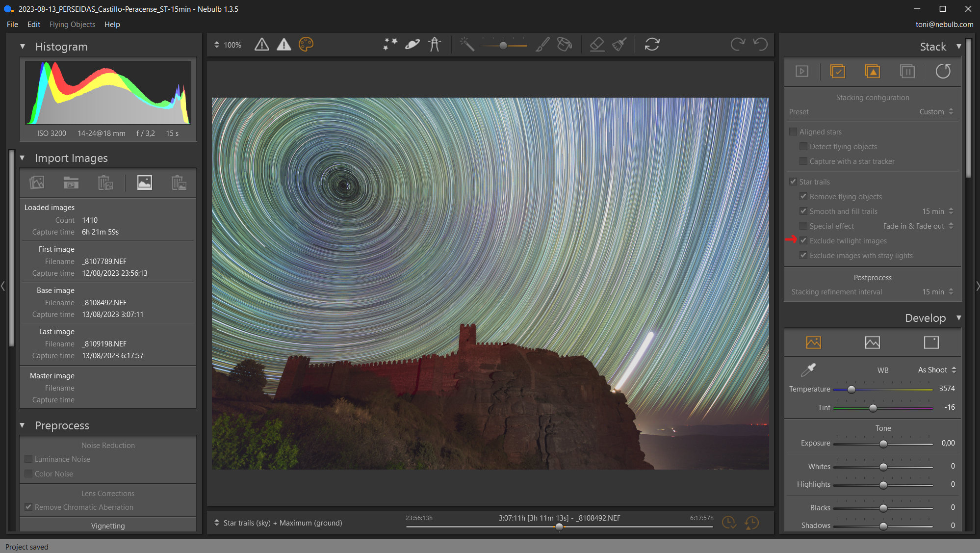
Task: Click the import folder icon
Action: point(71,183)
